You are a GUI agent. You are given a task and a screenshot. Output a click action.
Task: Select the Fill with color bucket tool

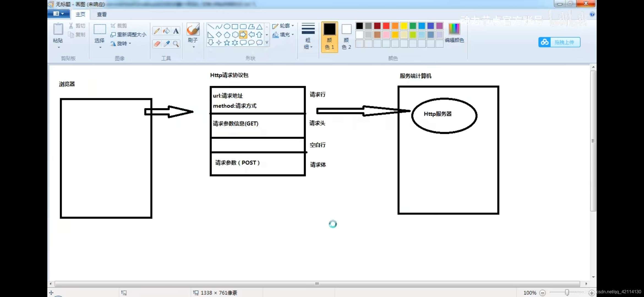pos(166,31)
